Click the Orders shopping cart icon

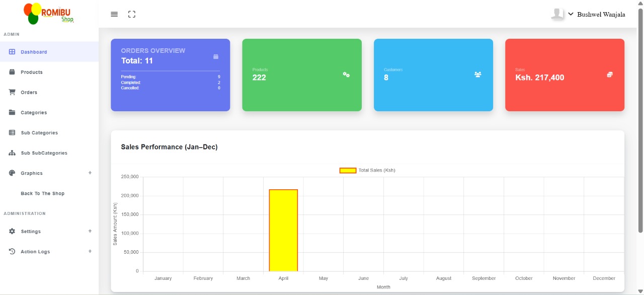pos(12,92)
